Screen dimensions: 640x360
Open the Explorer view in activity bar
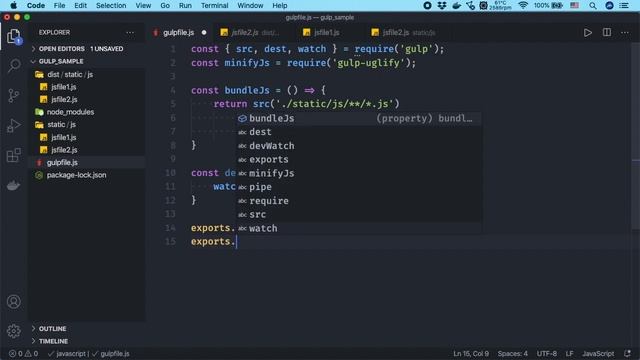[14, 37]
